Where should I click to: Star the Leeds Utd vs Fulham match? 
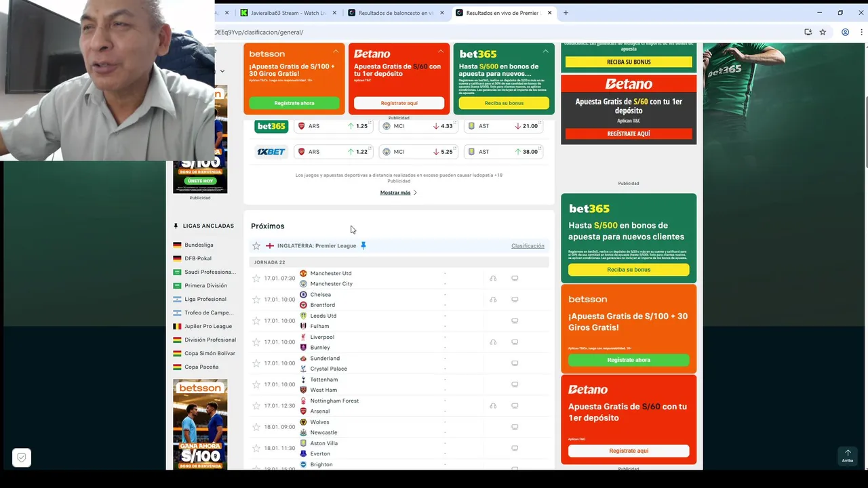[256, 321]
